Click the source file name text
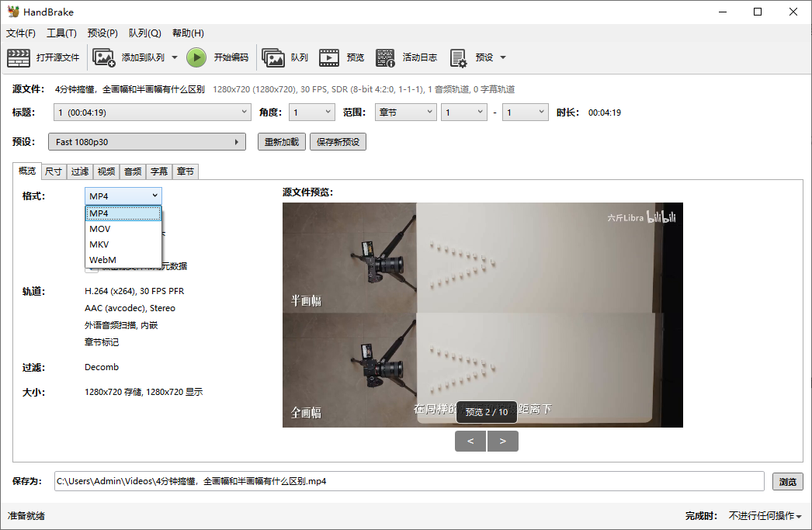Viewport: 812px width, 530px height. click(x=130, y=89)
